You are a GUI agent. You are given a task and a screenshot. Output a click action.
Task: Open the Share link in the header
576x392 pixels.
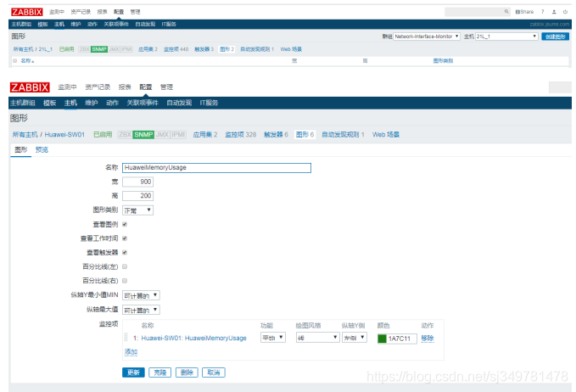tap(524, 12)
